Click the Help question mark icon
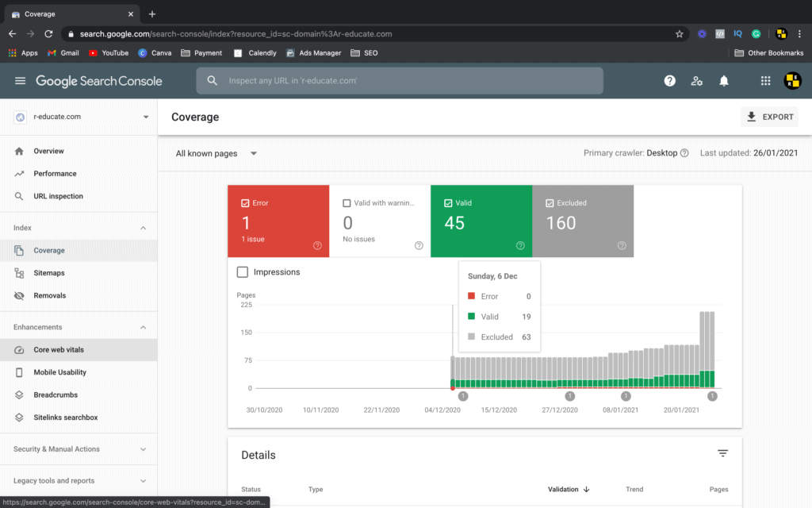812x508 pixels. coord(670,81)
